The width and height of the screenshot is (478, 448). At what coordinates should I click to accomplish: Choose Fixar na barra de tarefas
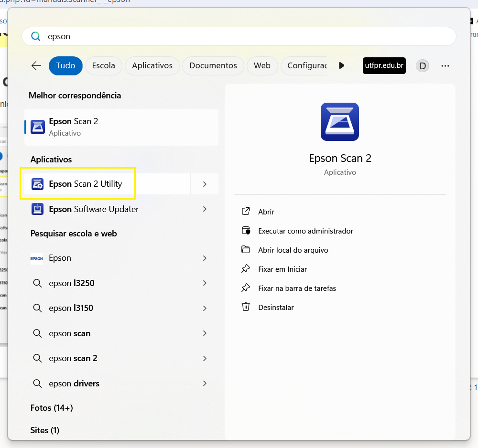tap(297, 288)
